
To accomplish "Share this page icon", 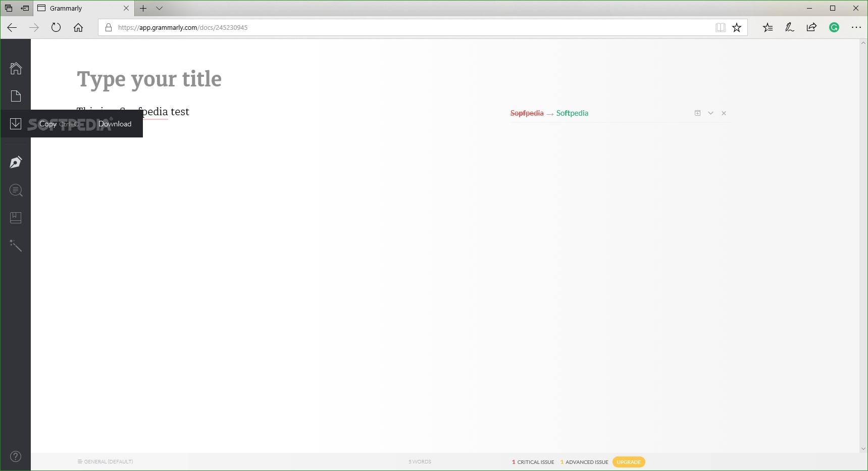I will point(811,28).
